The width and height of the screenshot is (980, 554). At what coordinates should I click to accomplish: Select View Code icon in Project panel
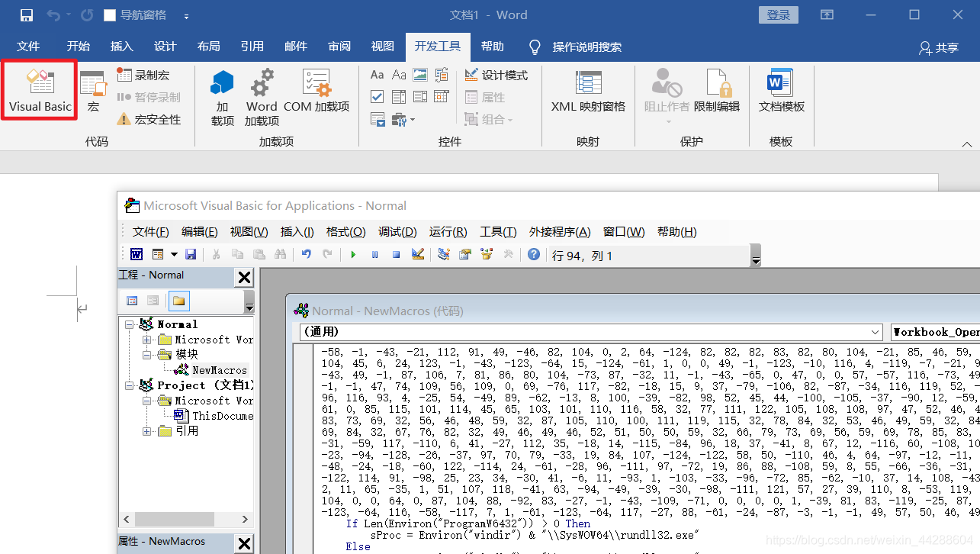[132, 301]
